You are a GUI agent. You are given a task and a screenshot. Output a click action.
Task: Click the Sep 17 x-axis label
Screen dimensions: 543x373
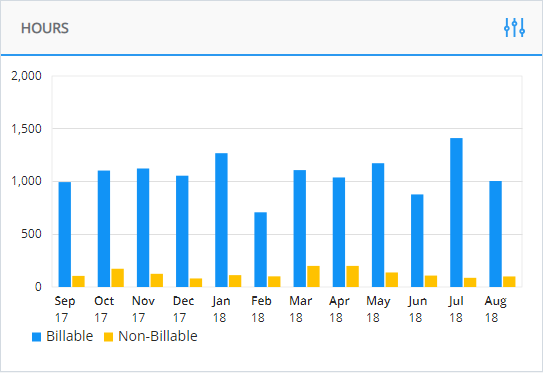[x=64, y=309]
